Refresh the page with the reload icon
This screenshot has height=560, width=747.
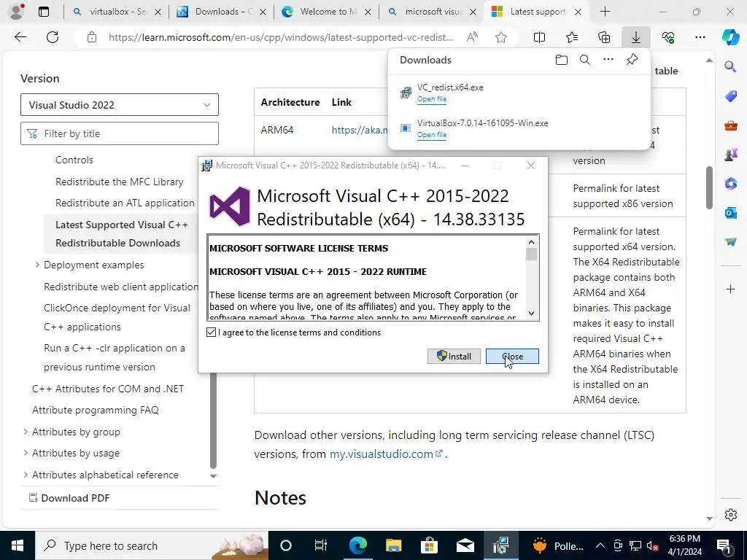(x=53, y=37)
